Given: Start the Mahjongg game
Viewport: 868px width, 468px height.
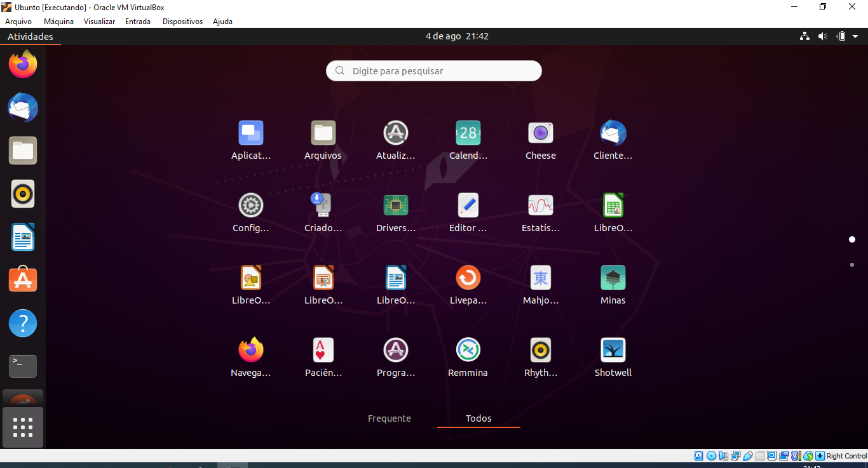Looking at the screenshot, I should 540,279.
